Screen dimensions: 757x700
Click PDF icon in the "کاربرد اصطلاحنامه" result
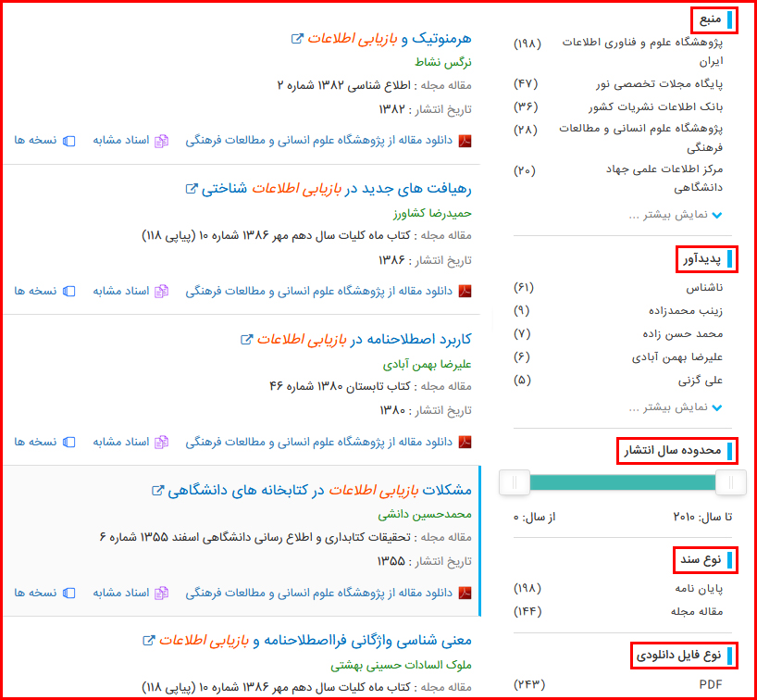[465, 442]
